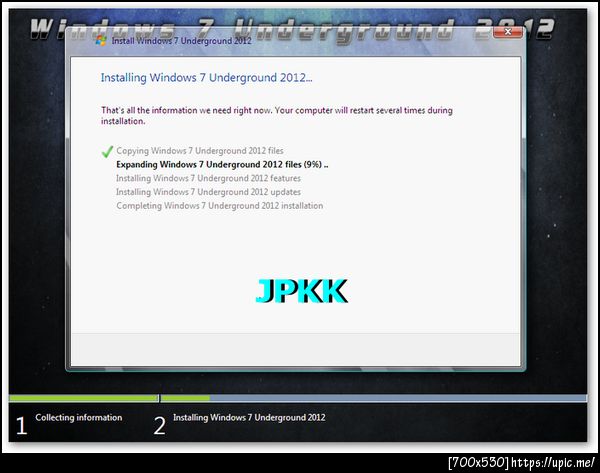The height and width of the screenshot is (473, 600).
Task: Close the Install Windows 7 Underground dialog
Action: coord(508,32)
